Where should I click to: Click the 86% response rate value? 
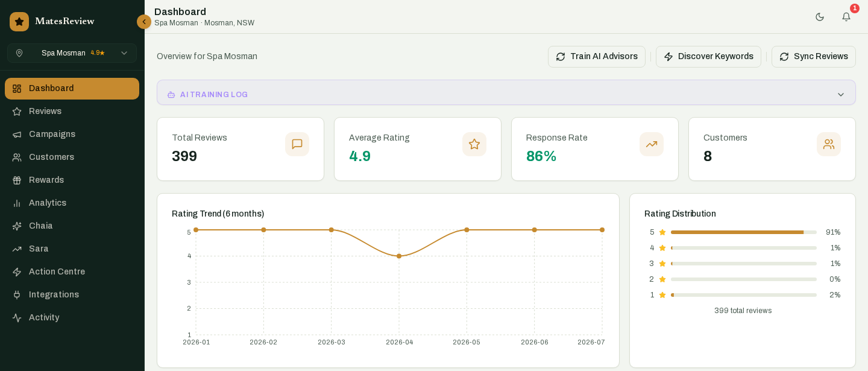tap(541, 156)
